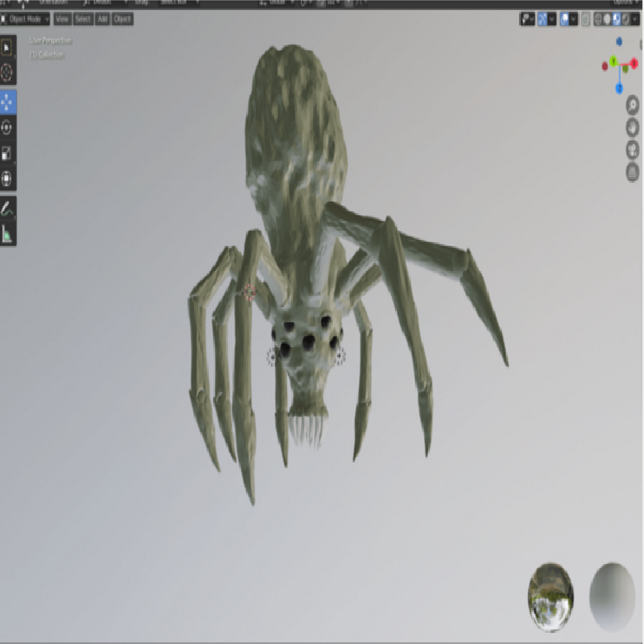The height and width of the screenshot is (644, 644).
Task: Open the Object menu
Action: point(122,19)
